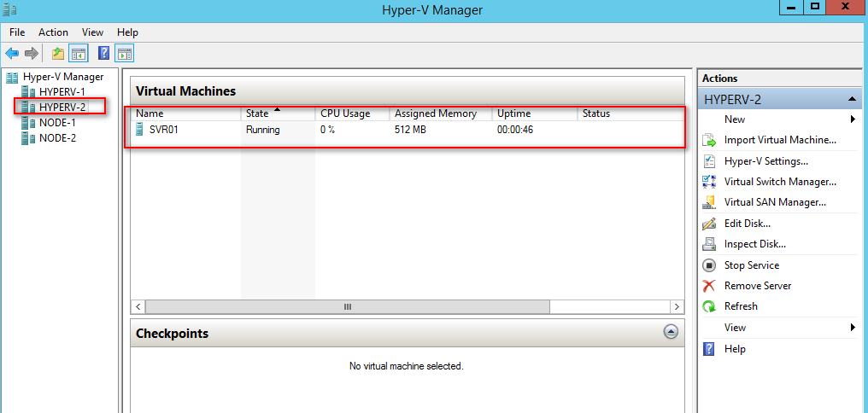Expand the View submenu arrow in Actions

(x=853, y=328)
